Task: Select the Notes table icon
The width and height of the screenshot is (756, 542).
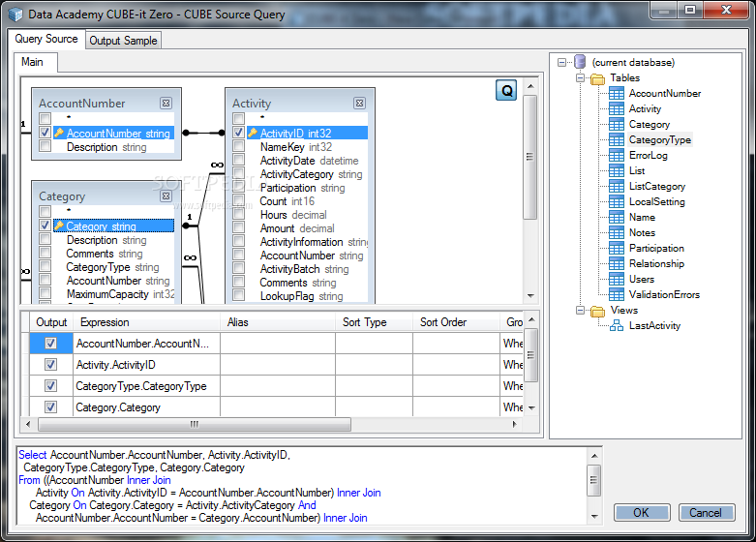Action: [x=617, y=233]
